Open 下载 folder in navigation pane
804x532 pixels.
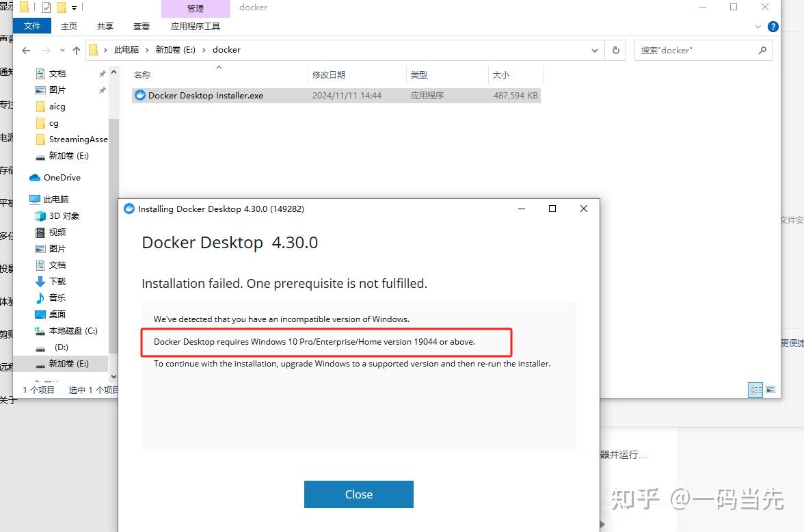tap(57, 282)
